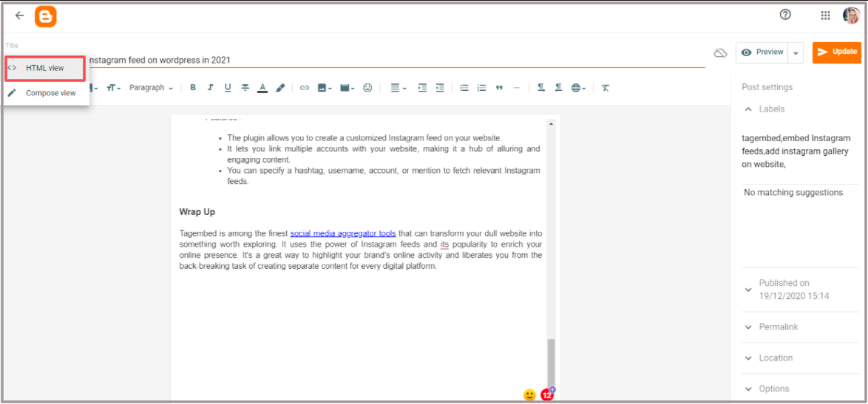Collapse the Labels section
The image size is (868, 404).
(x=748, y=109)
